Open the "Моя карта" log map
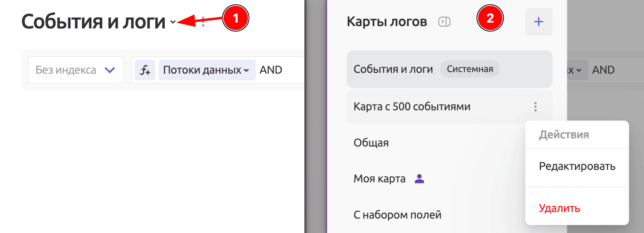This screenshot has width=644, height=233. click(x=379, y=179)
